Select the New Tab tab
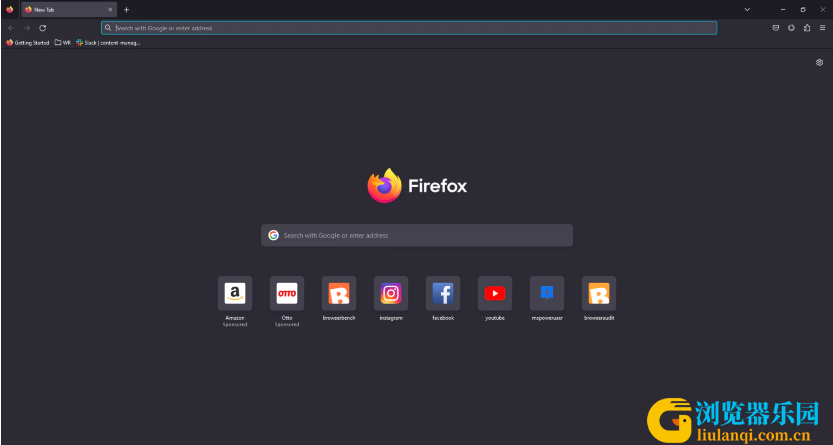Screen dimensions: 833x445 pyautogui.click(x=69, y=10)
